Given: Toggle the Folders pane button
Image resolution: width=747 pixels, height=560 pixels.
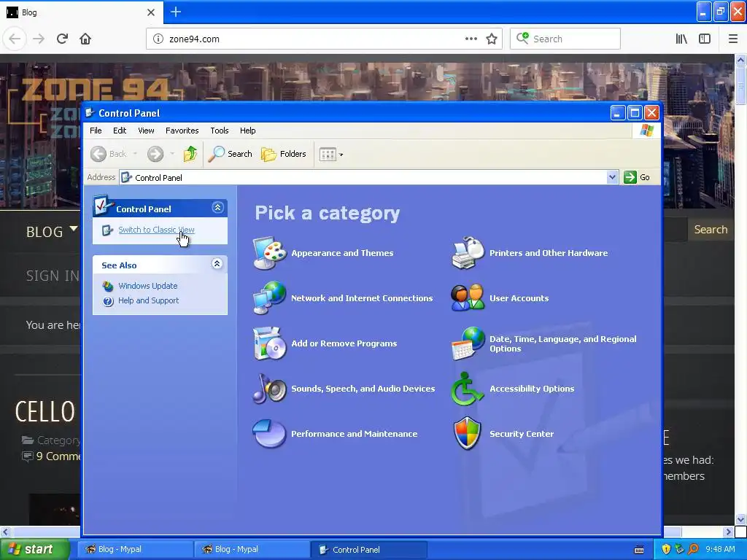Looking at the screenshot, I should [x=284, y=154].
